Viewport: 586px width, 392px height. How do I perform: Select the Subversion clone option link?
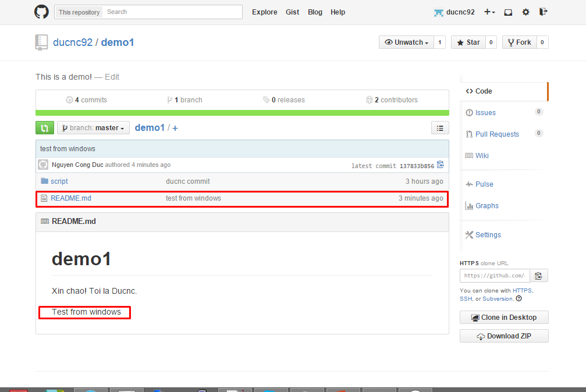click(x=498, y=298)
